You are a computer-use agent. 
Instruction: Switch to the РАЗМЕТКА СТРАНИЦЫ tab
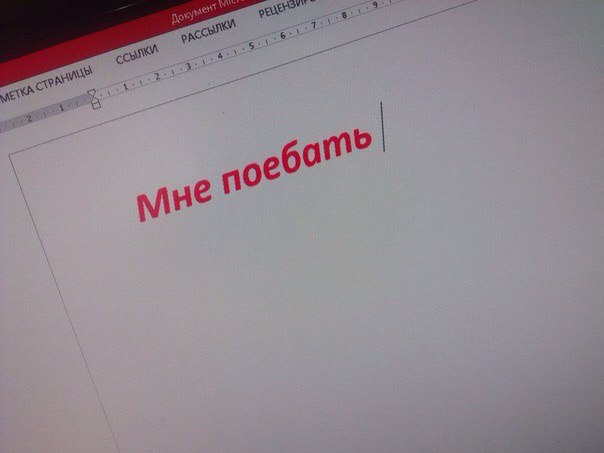tap(46, 84)
